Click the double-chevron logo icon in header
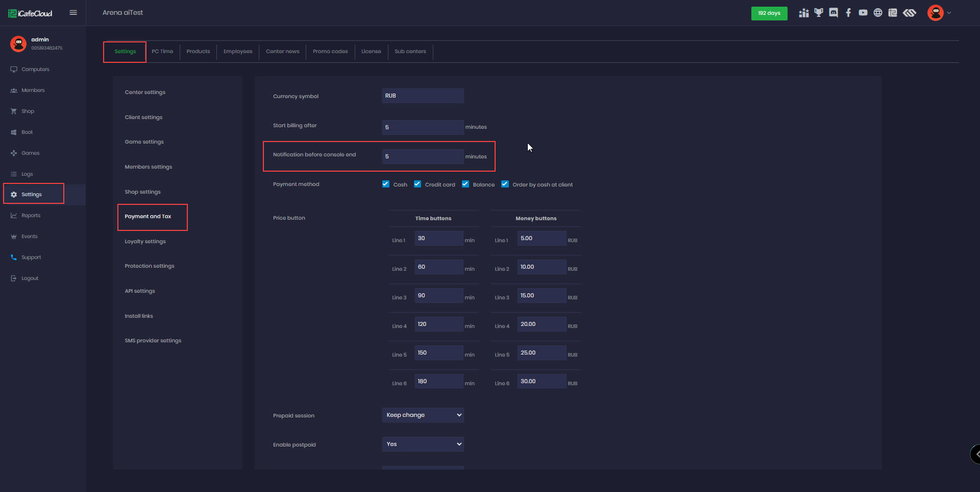The image size is (980, 492). coord(910,13)
